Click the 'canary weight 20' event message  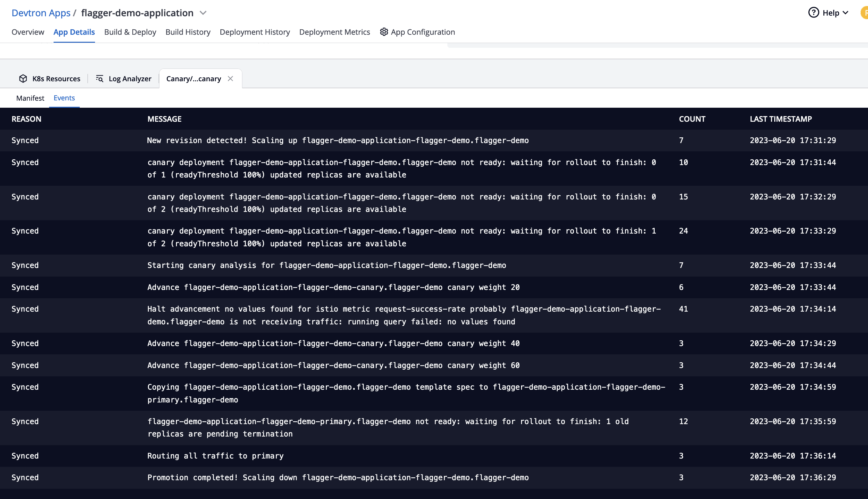[334, 287]
